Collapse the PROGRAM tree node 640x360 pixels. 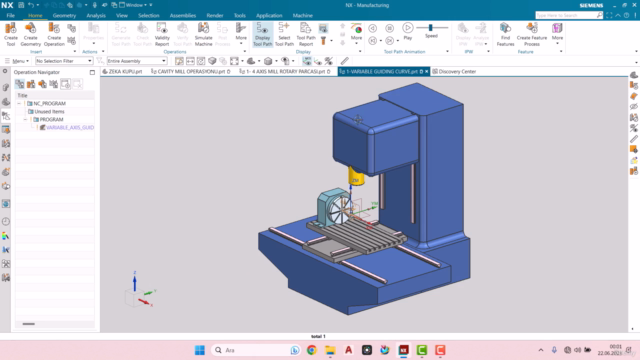(25, 120)
